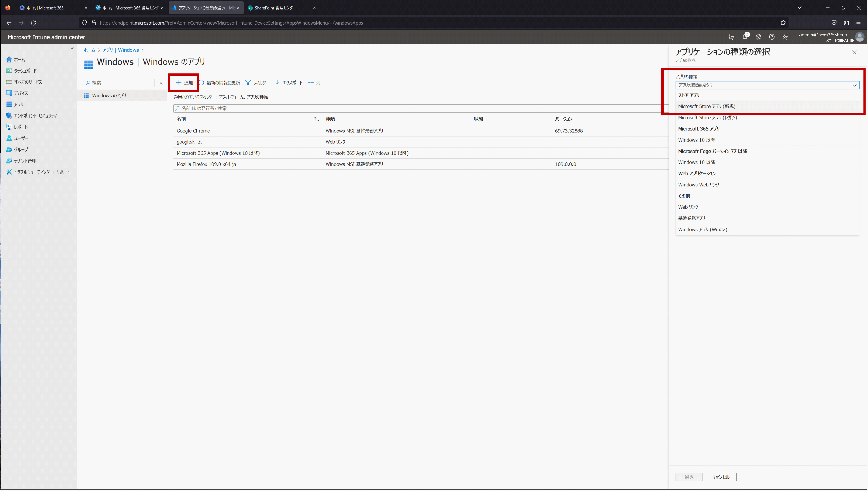
Task: Open グループ in the sidebar
Action: click(x=17, y=149)
